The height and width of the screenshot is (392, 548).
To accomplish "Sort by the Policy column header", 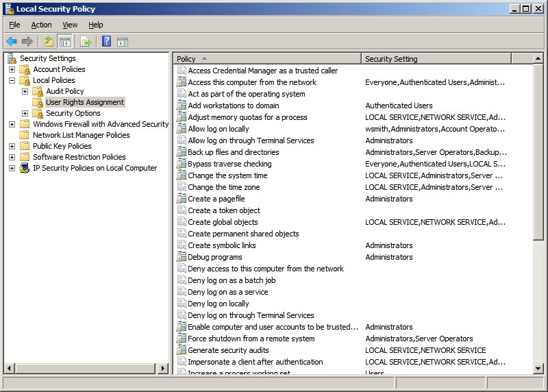I will pyautogui.click(x=267, y=59).
